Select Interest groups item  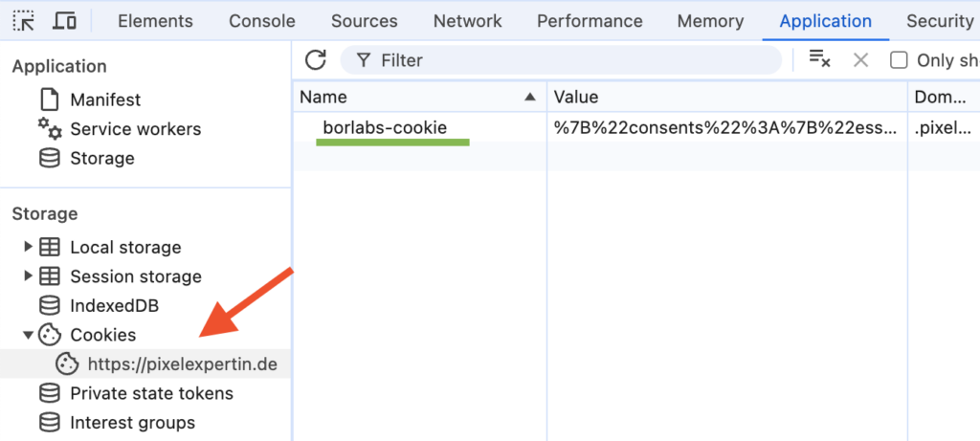[x=132, y=423]
